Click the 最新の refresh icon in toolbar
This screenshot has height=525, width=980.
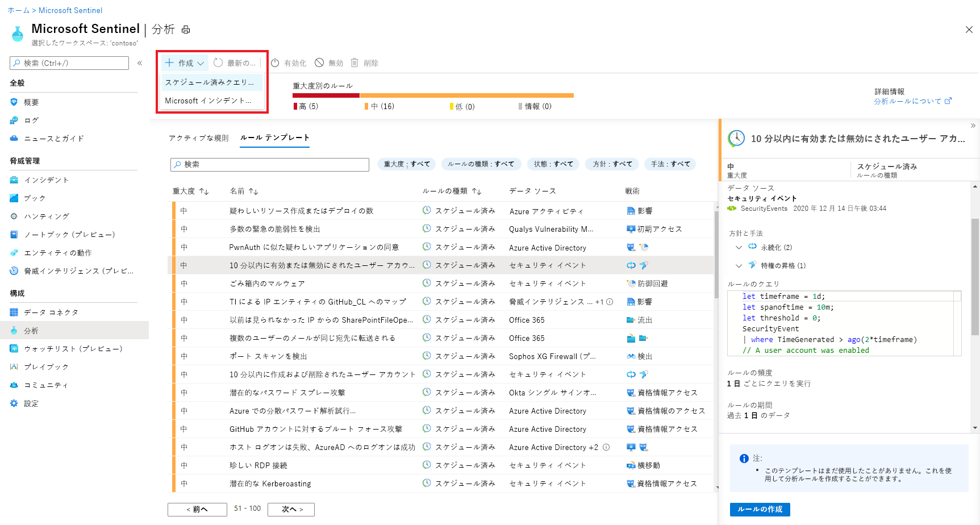coord(218,63)
